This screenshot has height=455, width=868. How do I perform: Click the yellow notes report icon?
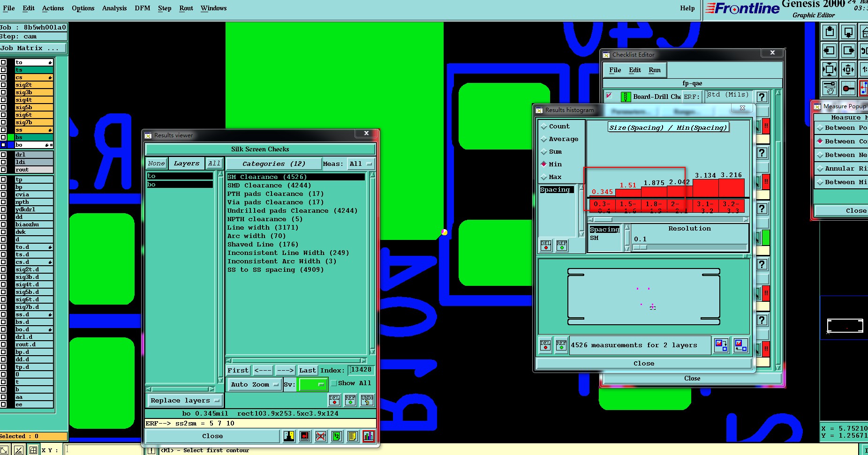[353, 436]
